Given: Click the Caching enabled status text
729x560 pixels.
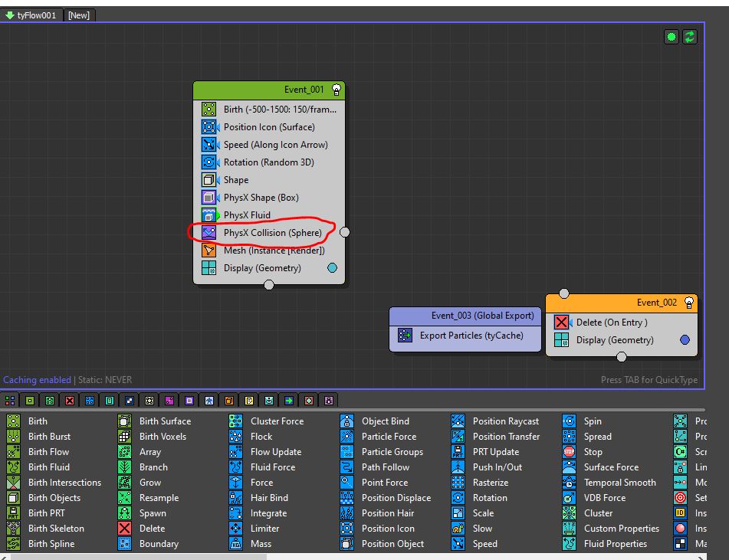Looking at the screenshot, I should (37, 380).
